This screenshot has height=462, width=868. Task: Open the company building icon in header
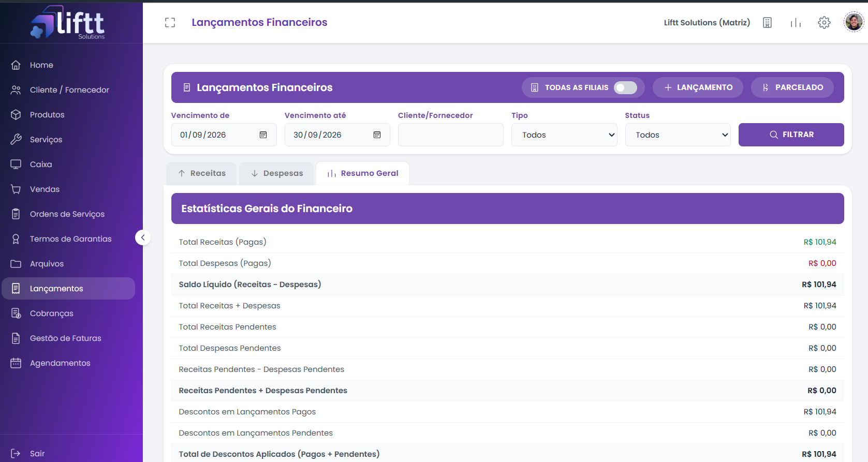(767, 23)
